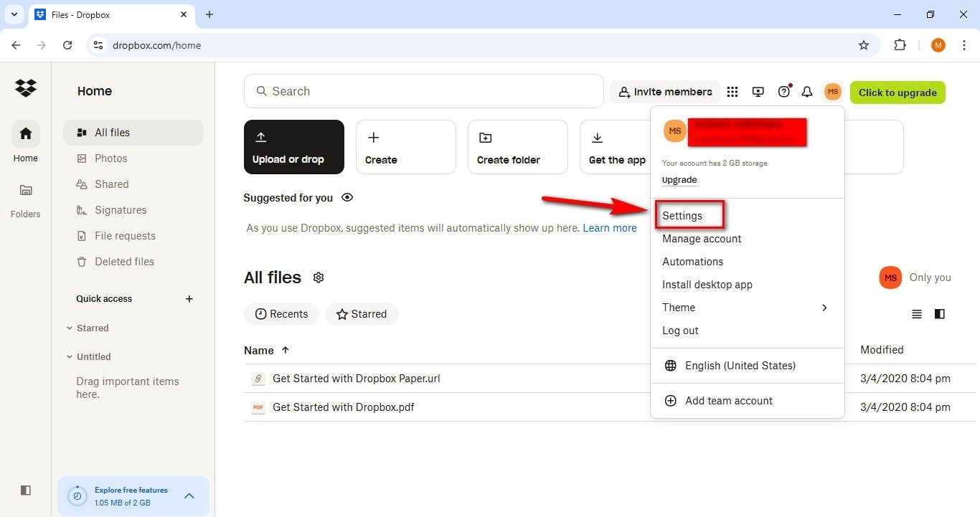
Task: Filter by Starred chip
Action: [362, 314]
